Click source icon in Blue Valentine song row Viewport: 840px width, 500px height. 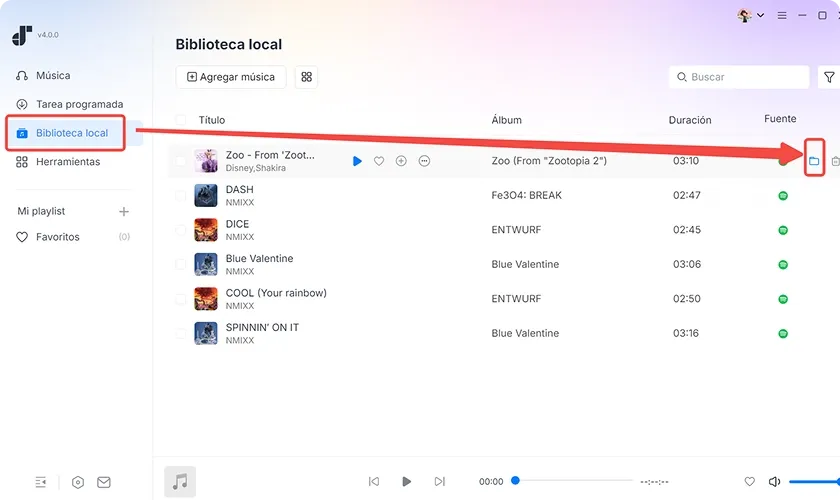[x=783, y=265]
